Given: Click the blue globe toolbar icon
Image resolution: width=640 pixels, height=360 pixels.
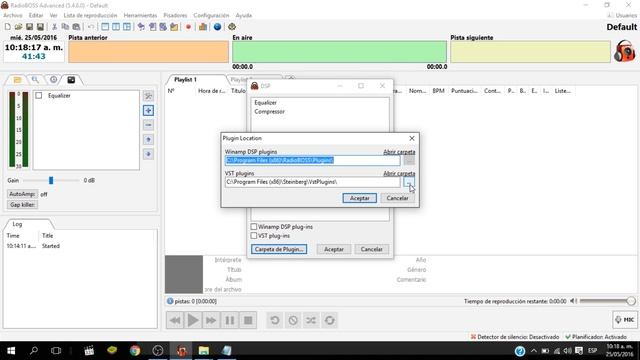Looking at the screenshot, I should [217, 27].
